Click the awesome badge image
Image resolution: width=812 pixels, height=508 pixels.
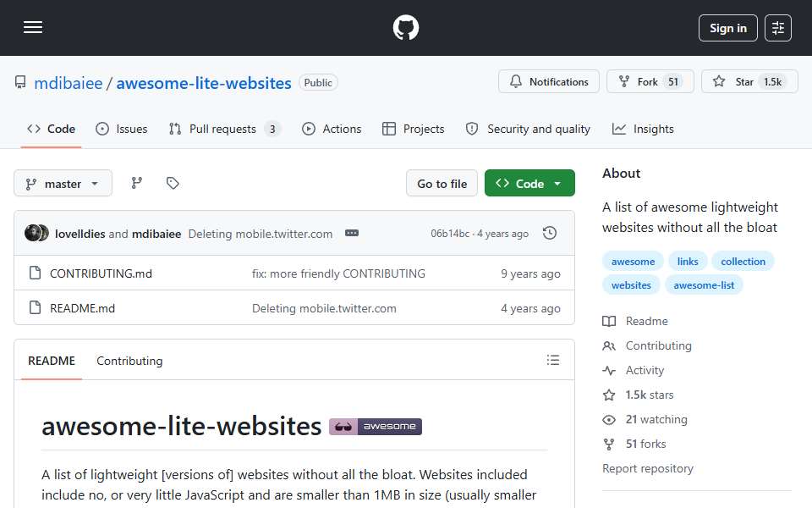click(376, 427)
